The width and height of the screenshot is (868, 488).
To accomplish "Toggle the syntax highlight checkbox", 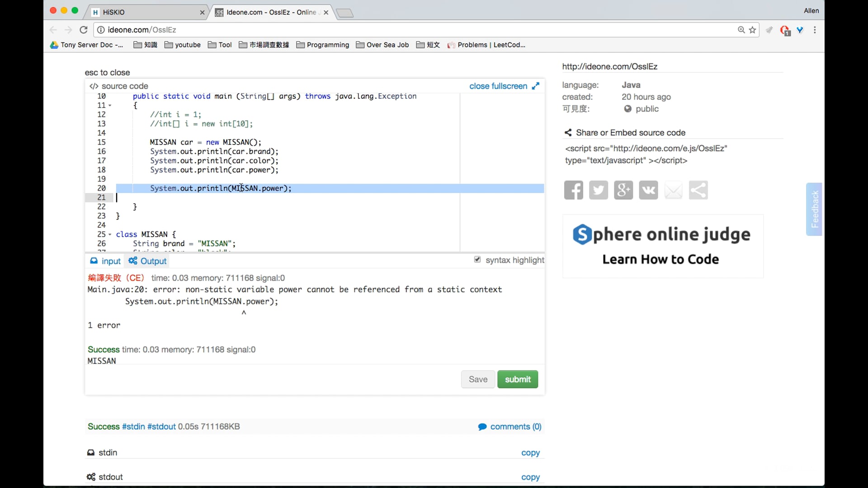I will coord(477,259).
